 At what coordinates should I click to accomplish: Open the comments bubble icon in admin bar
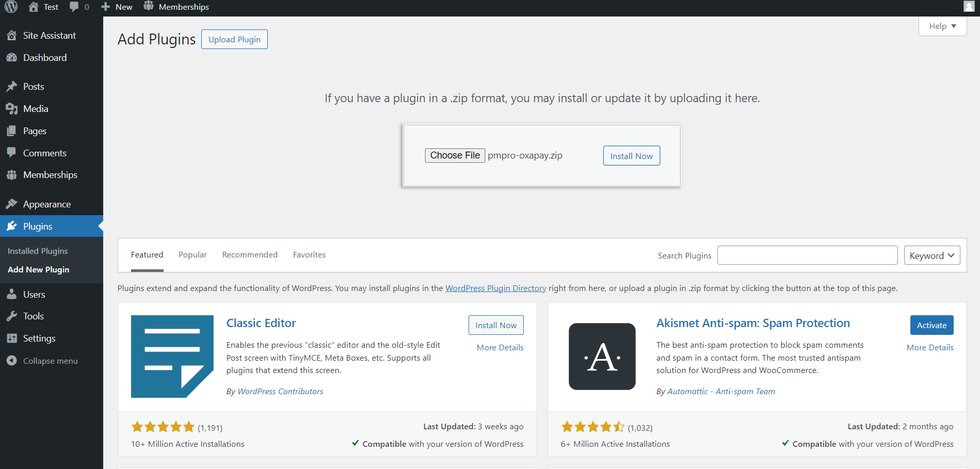pyautogui.click(x=74, y=7)
